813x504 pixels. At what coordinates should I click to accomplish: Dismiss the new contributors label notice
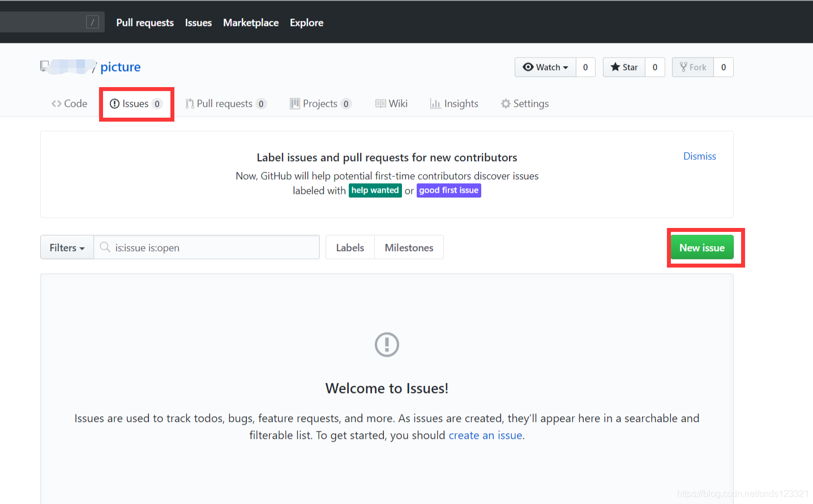[700, 156]
